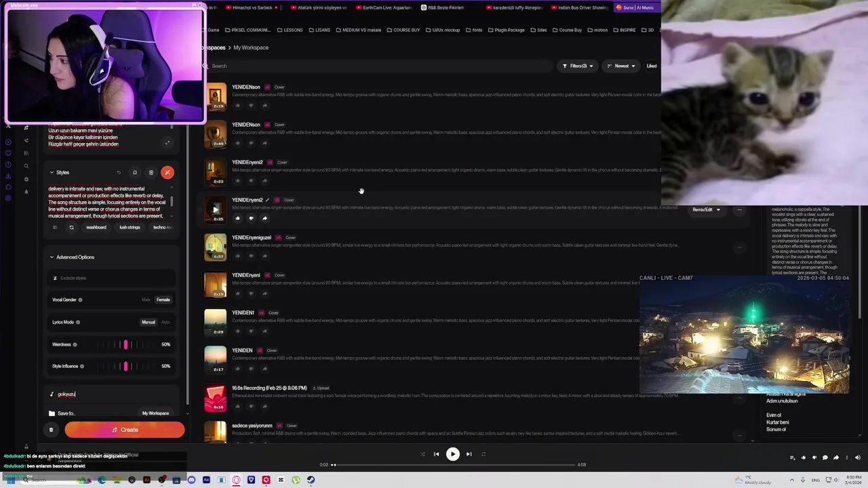
Task: Seek on the playback progress bar
Action: point(452,465)
